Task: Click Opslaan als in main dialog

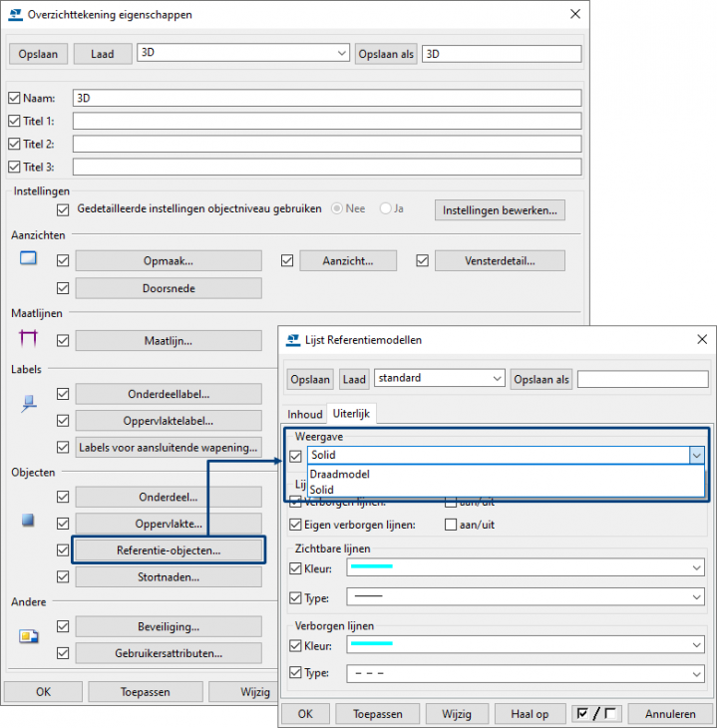Action: pos(386,54)
